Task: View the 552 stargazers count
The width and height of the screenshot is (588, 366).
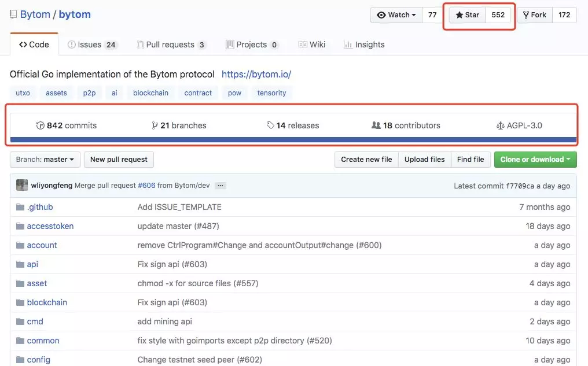Action: pyautogui.click(x=498, y=15)
